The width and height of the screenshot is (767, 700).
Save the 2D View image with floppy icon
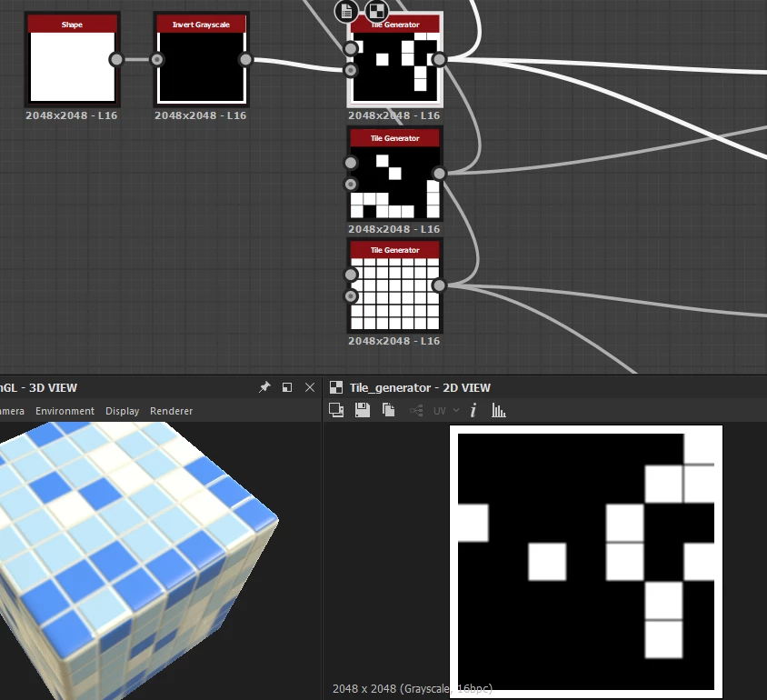[x=362, y=410]
